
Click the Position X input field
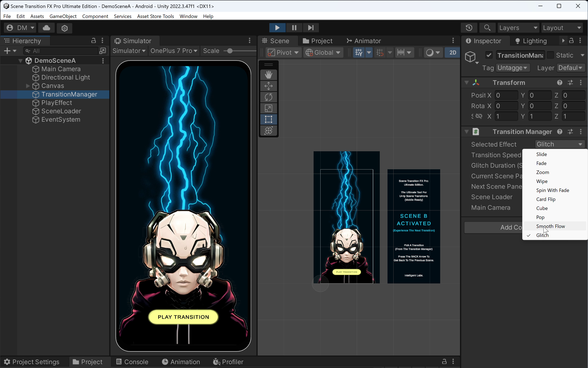tap(506, 95)
